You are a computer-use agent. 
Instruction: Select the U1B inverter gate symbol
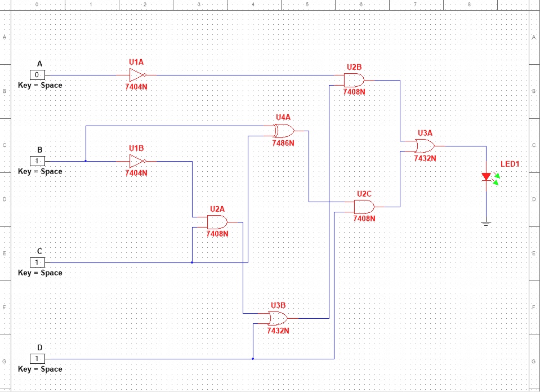point(136,161)
